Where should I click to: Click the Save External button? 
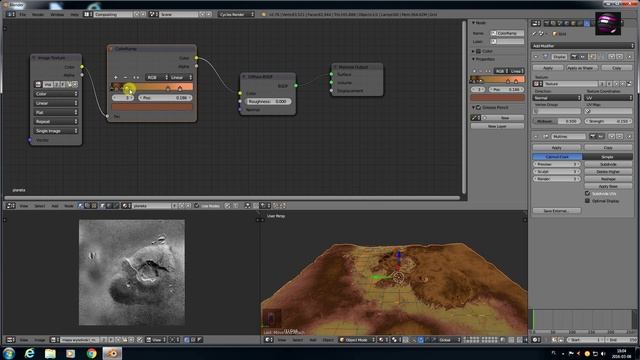(557, 211)
